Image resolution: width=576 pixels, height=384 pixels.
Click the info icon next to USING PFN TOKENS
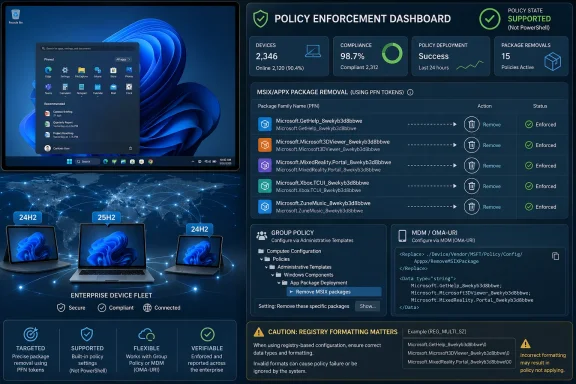410,92
